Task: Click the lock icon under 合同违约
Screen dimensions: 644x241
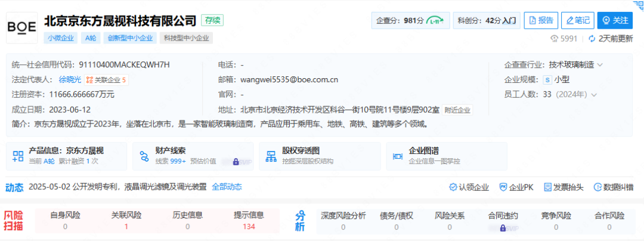Action: [503, 227]
